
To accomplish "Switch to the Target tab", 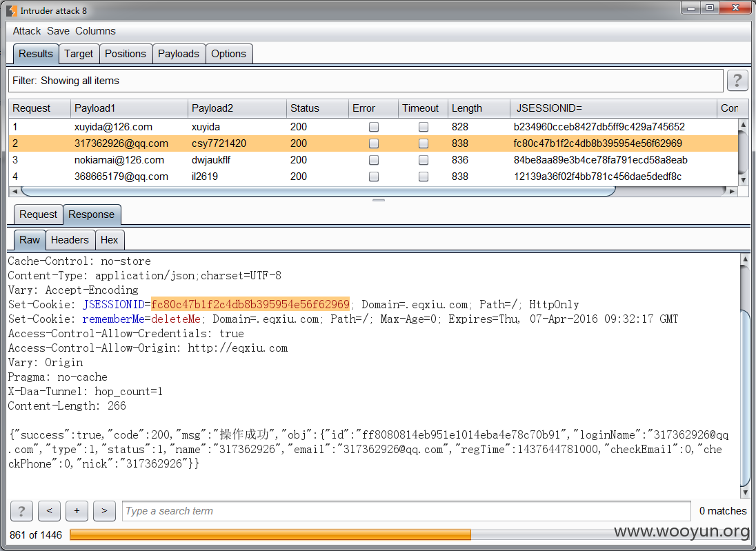I will pos(79,54).
